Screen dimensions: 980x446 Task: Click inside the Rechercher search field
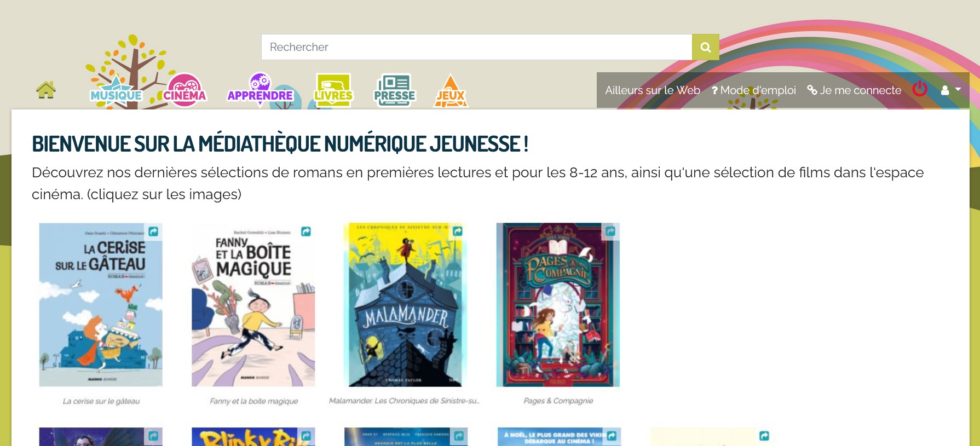click(476, 47)
